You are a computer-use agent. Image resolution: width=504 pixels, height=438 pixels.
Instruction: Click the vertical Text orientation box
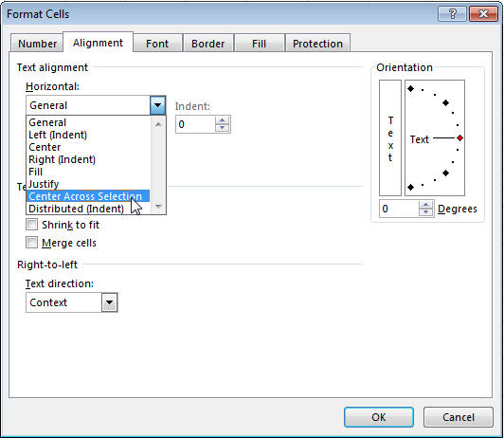click(390, 138)
